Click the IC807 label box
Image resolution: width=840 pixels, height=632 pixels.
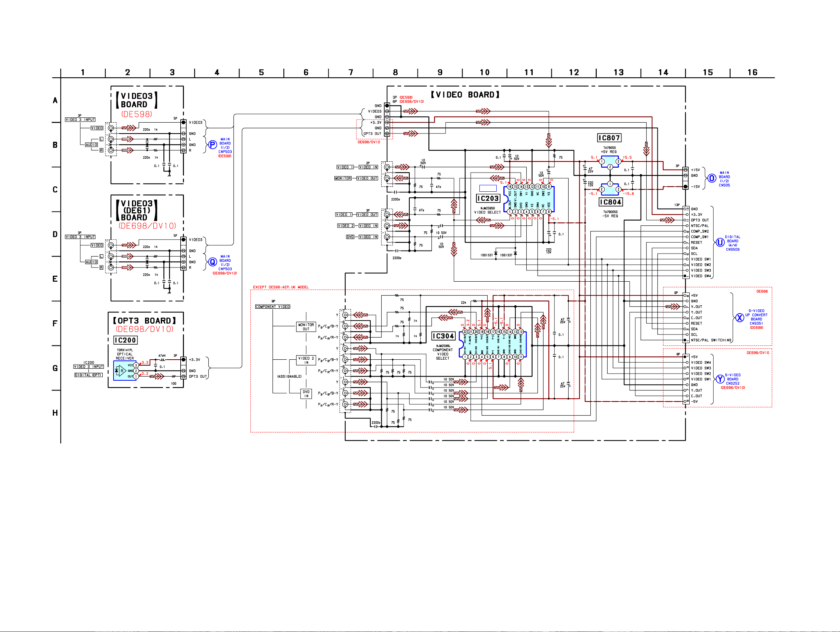point(609,138)
